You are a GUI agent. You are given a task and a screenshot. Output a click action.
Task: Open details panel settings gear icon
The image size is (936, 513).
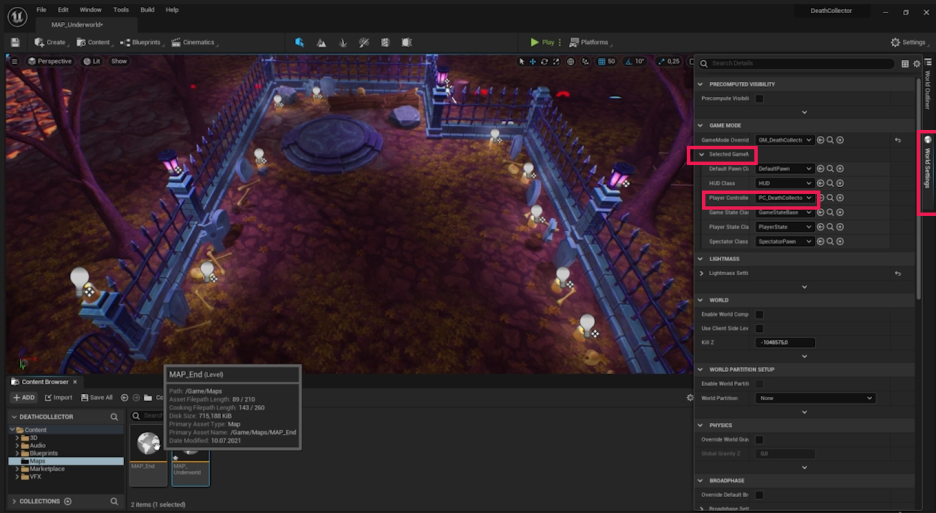pos(917,63)
